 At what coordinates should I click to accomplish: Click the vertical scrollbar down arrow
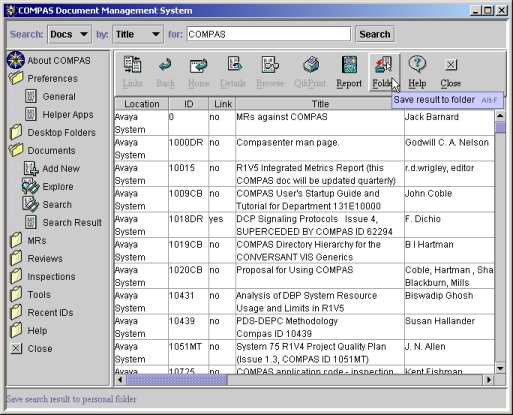500,368
